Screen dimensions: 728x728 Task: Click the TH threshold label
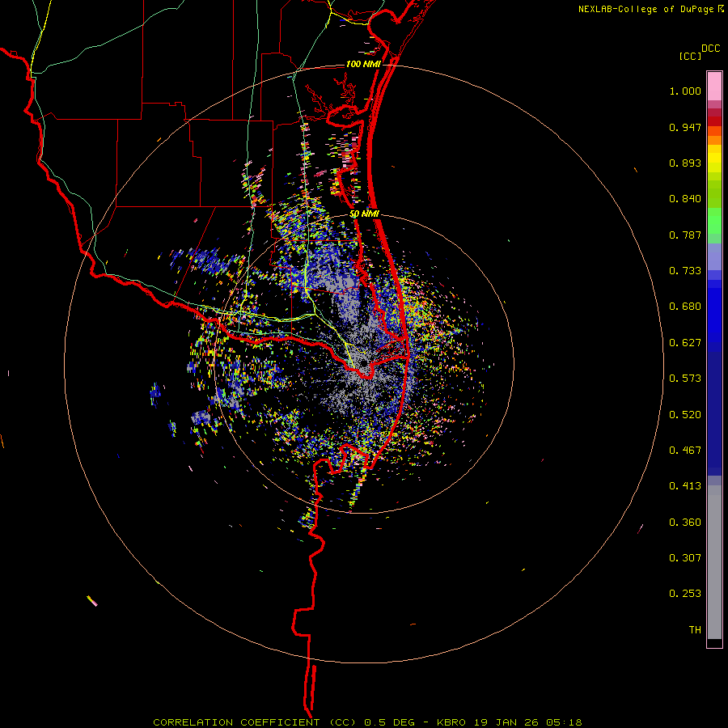(x=695, y=630)
